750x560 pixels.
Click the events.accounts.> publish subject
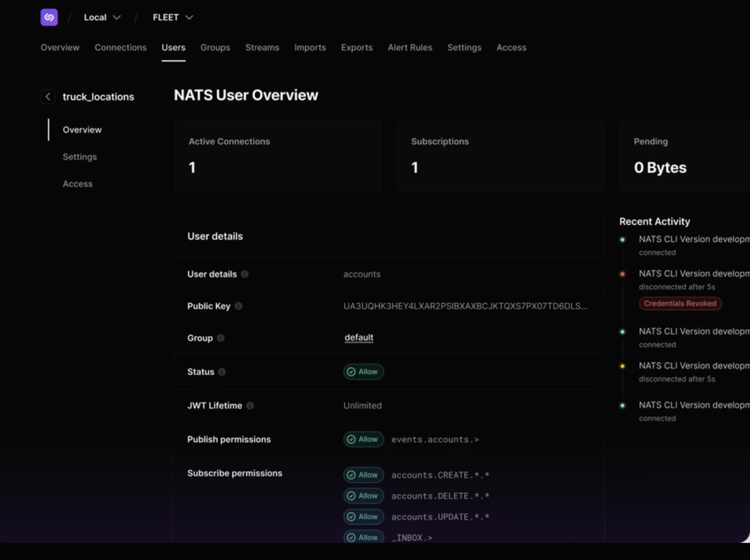pyautogui.click(x=435, y=439)
